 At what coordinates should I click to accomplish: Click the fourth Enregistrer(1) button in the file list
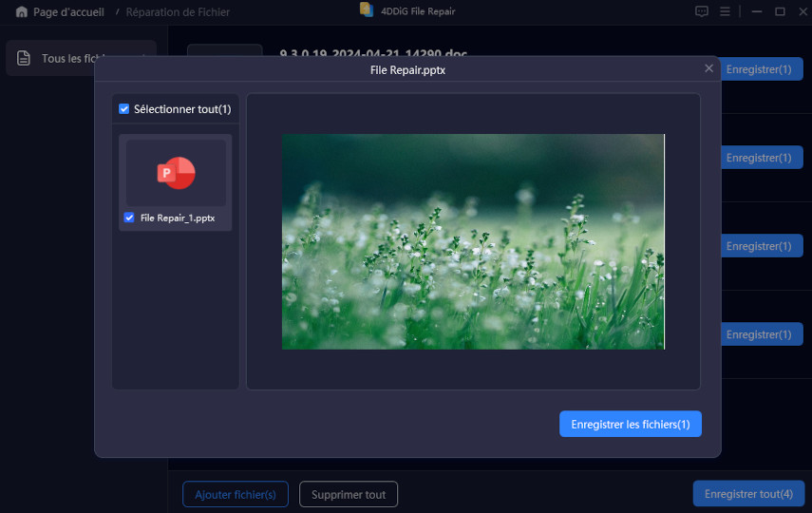pyautogui.click(x=762, y=334)
